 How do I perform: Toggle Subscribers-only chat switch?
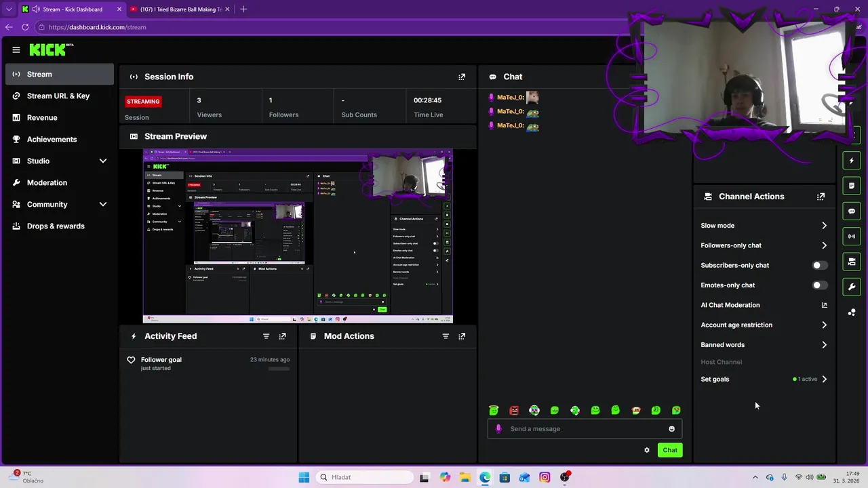(x=820, y=266)
